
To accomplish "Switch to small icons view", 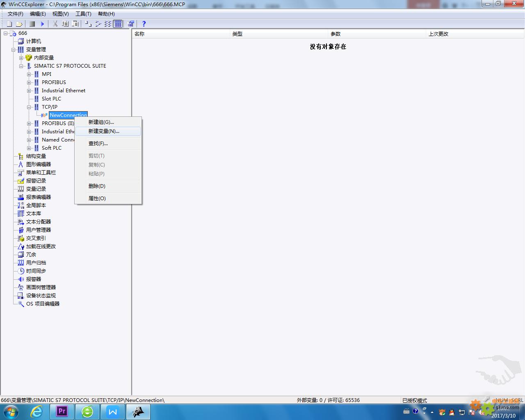I will point(98,24).
